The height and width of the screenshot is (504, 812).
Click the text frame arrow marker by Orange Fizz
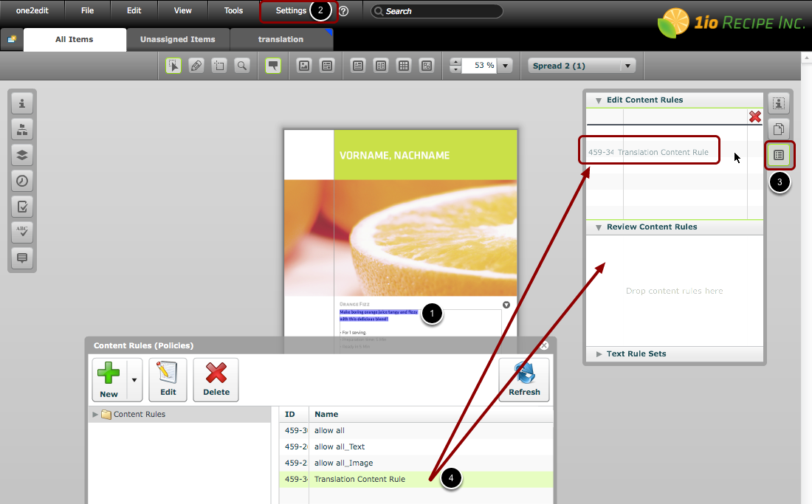coord(506,305)
